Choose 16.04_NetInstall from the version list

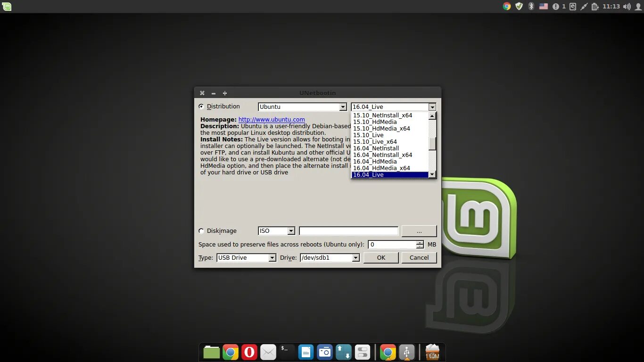tap(390, 148)
